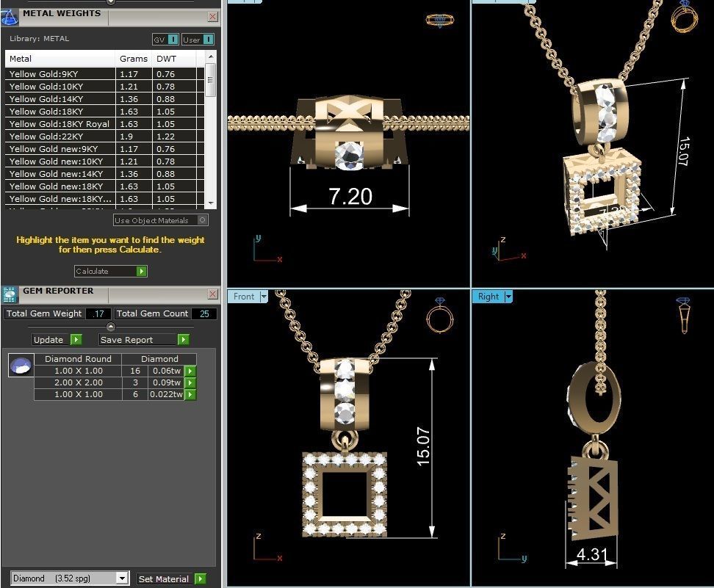Click the gem count 16 cell
The height and width of the screenshot is (588, 714).
pyautogui.click(x=135, y=371)
